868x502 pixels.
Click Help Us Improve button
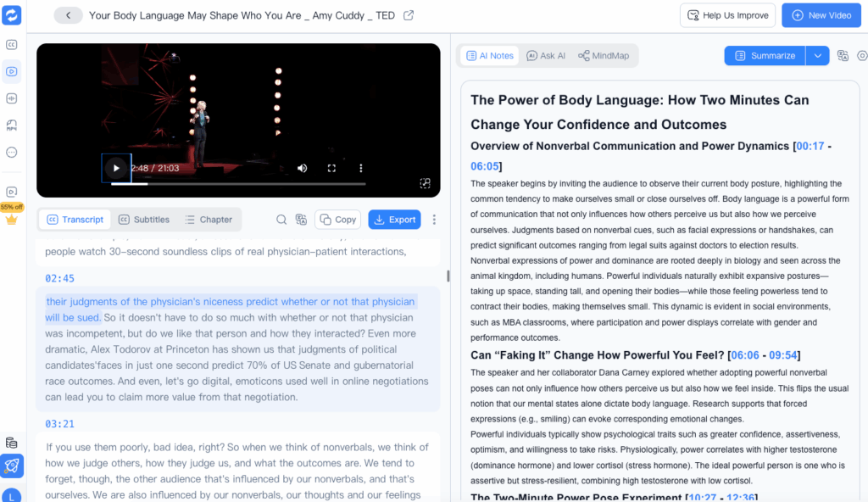(x=727, y=15)
